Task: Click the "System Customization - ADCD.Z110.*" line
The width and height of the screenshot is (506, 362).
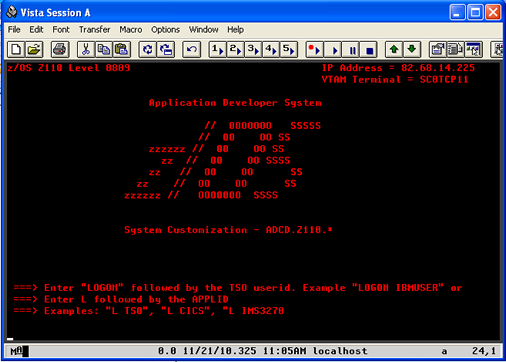Action: (x=228, y=230)
